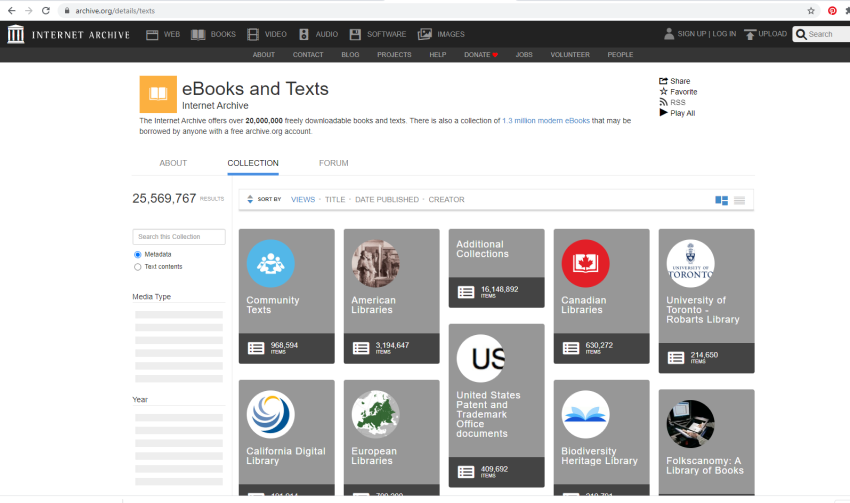Open Folkscanomy: A Library of Books tile
Viewport: 850px width, 503px height.
(706, 442)
